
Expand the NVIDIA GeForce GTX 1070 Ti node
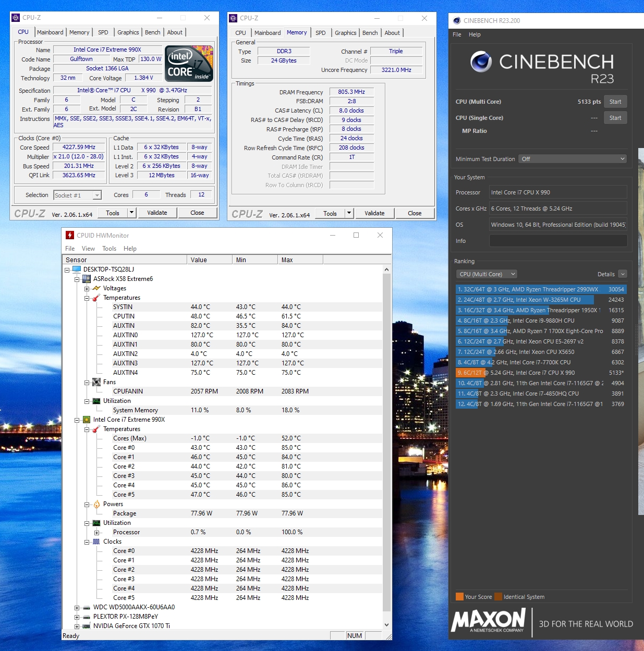click(77, 627)
